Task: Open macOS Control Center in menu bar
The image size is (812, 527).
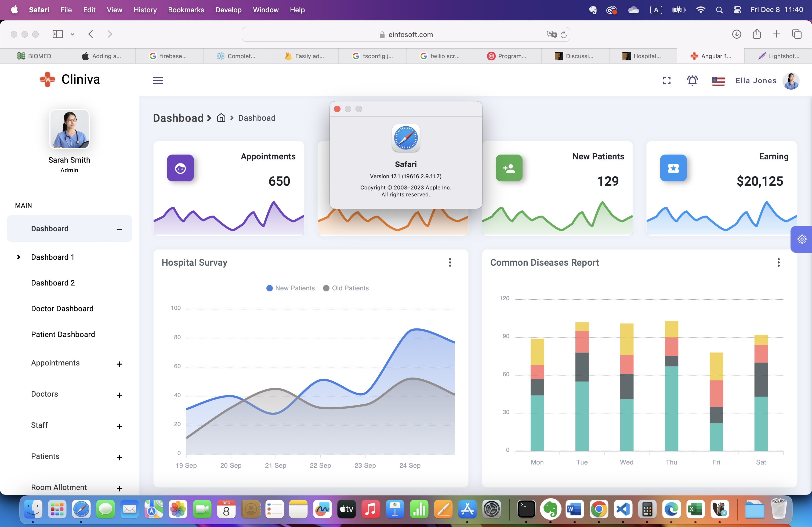Action: point(737,10)
